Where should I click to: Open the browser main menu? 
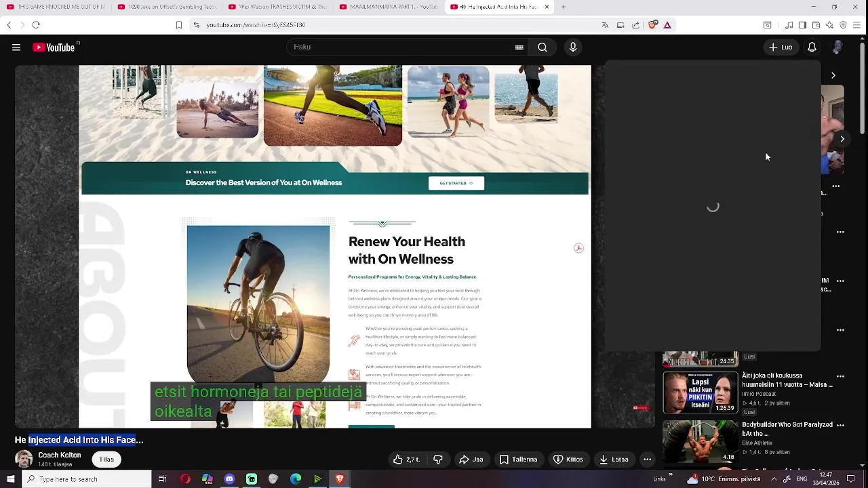pyautogui.click(x=858, y=25)
